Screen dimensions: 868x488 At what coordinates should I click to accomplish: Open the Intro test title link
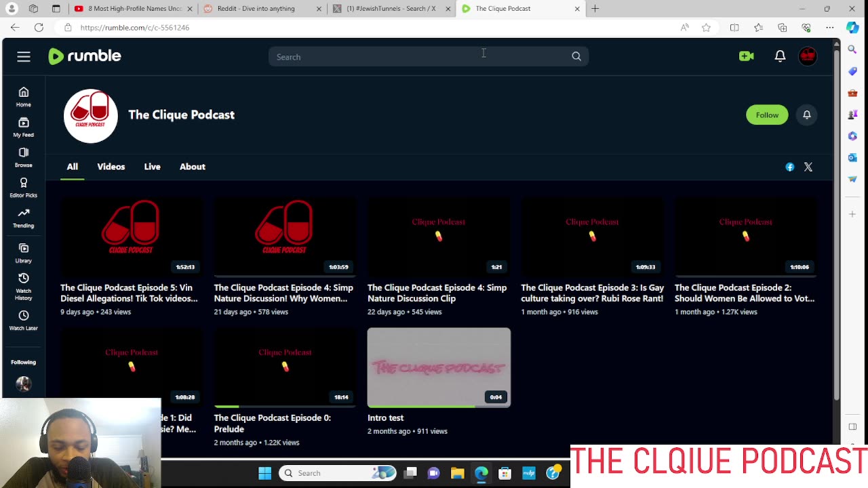point(385,418)
